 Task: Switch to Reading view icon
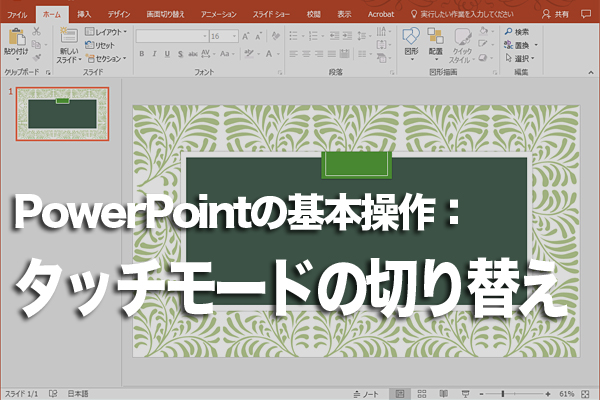click(x=443, y=394)
